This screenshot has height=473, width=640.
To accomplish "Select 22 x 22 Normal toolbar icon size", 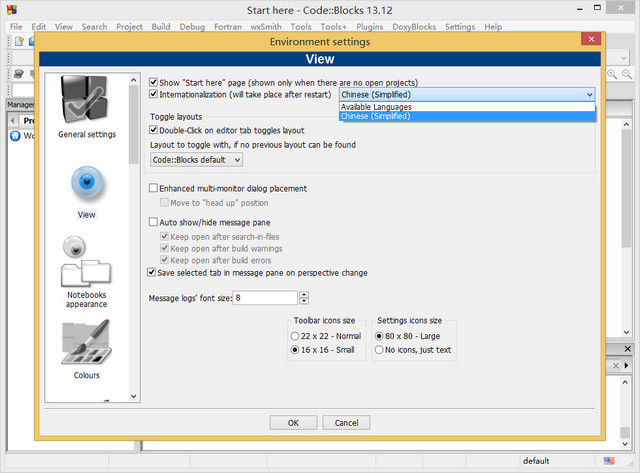I will [295, 336].
